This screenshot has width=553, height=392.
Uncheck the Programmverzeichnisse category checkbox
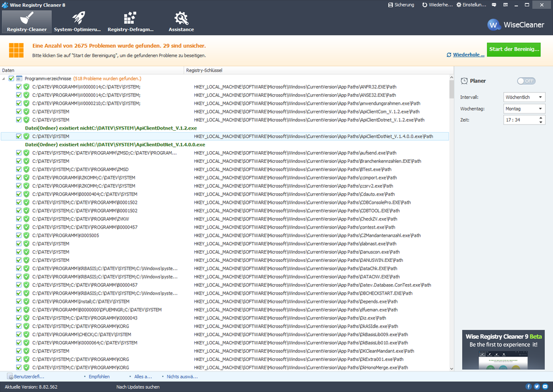coord(11,79)
